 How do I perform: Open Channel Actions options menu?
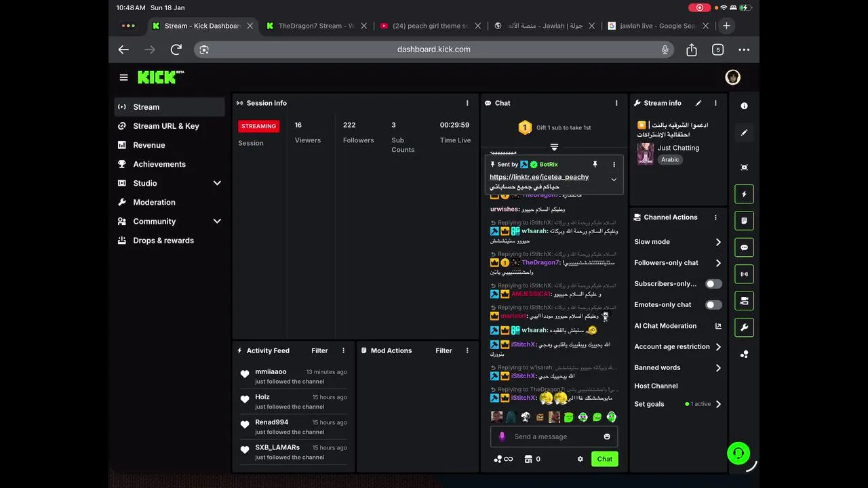click(x=715, y=218)
